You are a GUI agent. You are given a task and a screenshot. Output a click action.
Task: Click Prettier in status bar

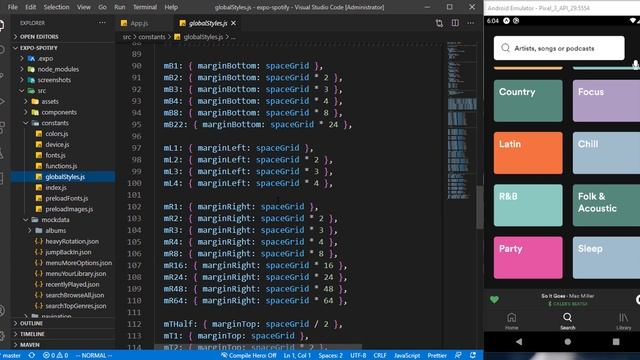click(x=437, y=356)
